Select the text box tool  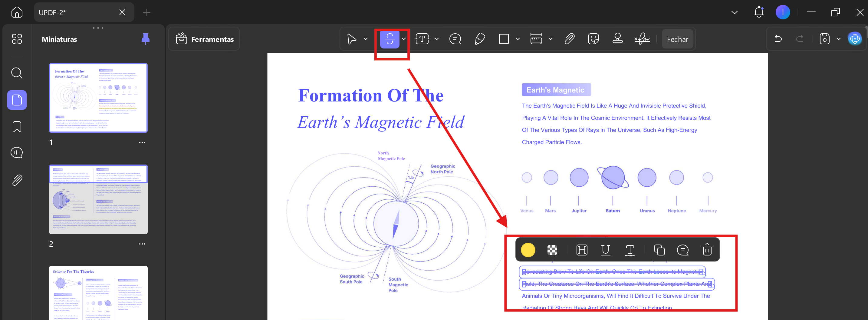pos(422,39)
